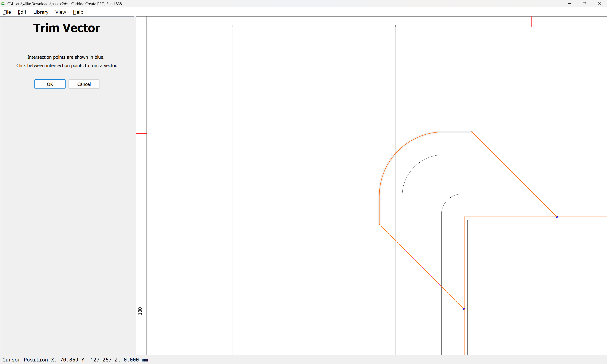The height and width of the screenshot is (364, 607).
Task: Click the 100 label on the vertical ruler
Action: [x=140, y=311]
